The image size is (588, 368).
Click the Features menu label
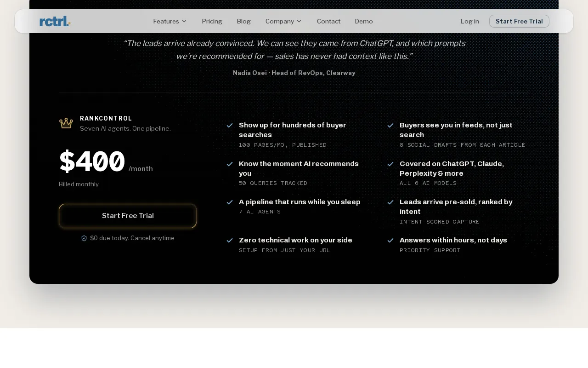[166, 21]
